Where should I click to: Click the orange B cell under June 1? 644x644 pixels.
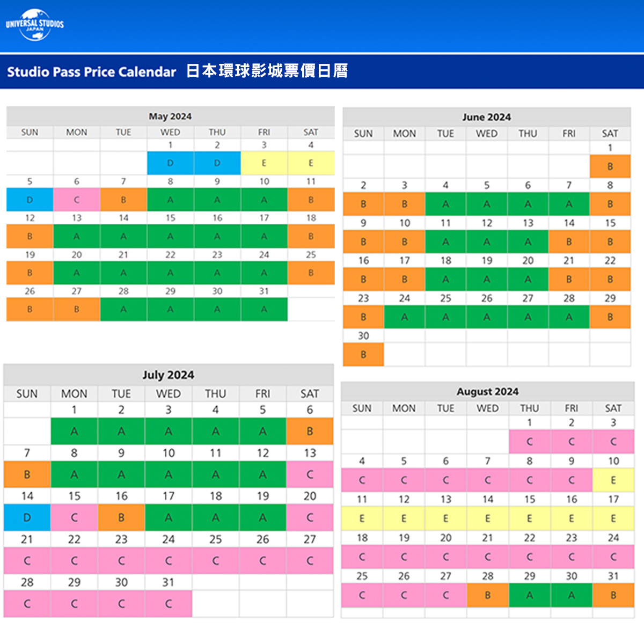(610, 166)
